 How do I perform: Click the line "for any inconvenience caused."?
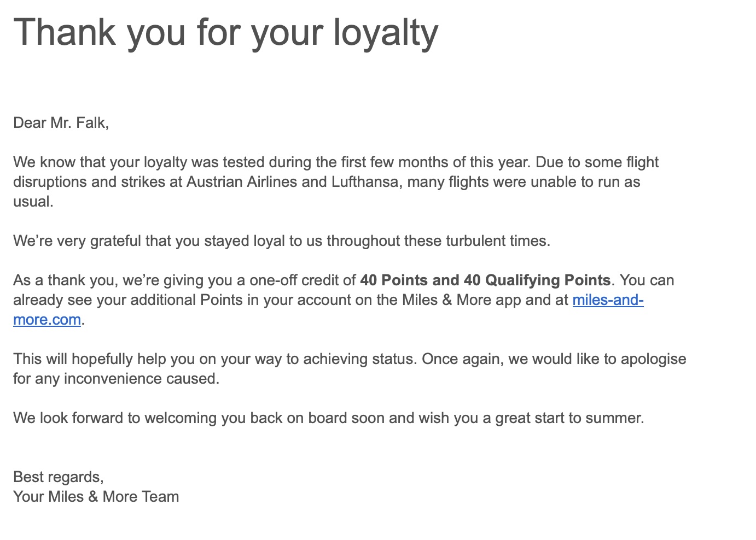(116, 379)
